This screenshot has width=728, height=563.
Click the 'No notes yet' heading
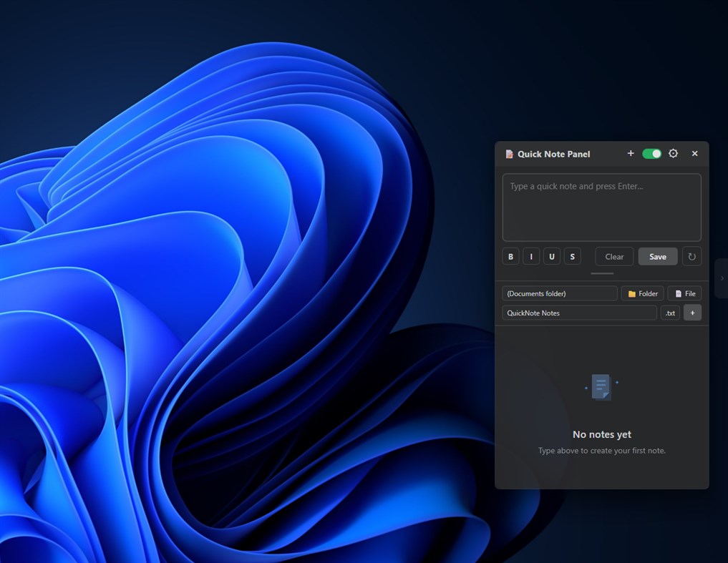pyautogui.click(x=602, y=434)
